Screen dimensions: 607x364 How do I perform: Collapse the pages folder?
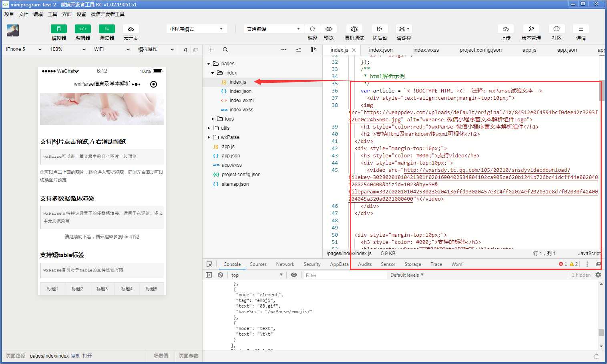[209, 64]
